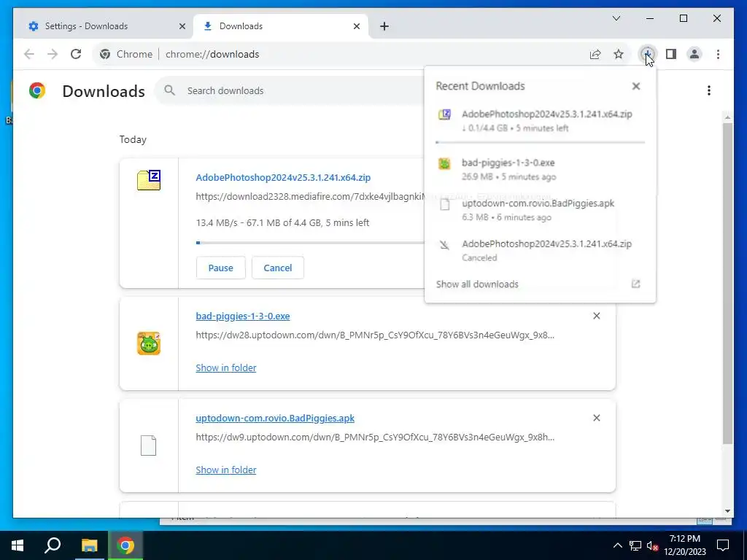This screenshot has height=560, width=747.
Task: Click uptodown-com.rovio.BadPiggies.apk in Recent Downloads
Action: (x=540, y=210)
